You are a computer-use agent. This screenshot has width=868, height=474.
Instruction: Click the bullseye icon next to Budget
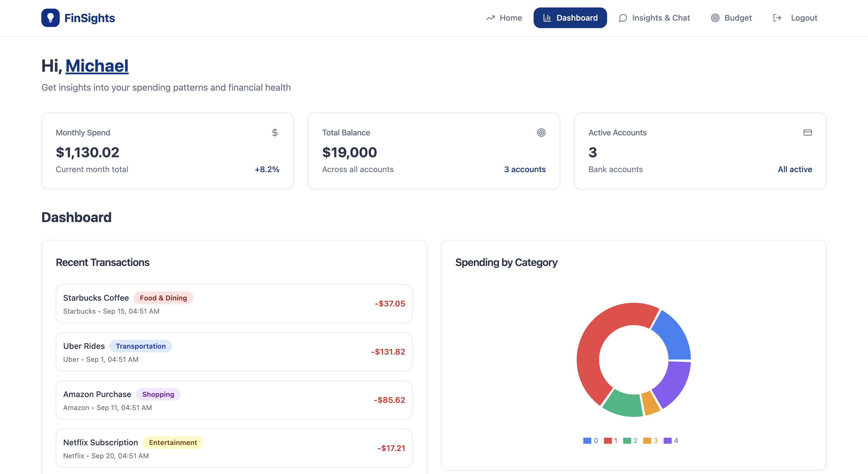pyautogui.click(x=715, y=18)
